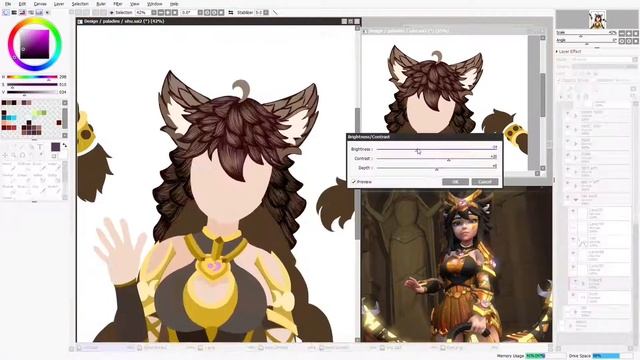Toggle the swatches panel icon
This screenshot has width=640, height=360.
(39, 12)
